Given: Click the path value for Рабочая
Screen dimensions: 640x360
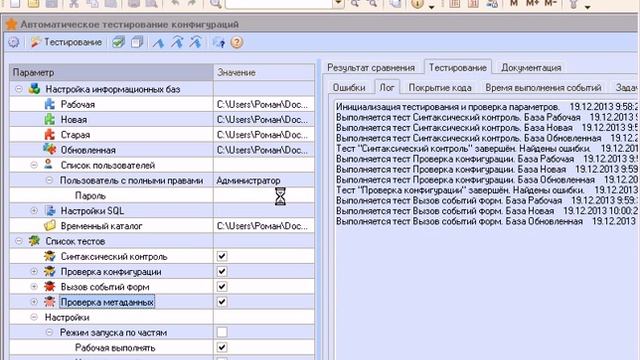Looking at the screenshot, I should 264,104.
